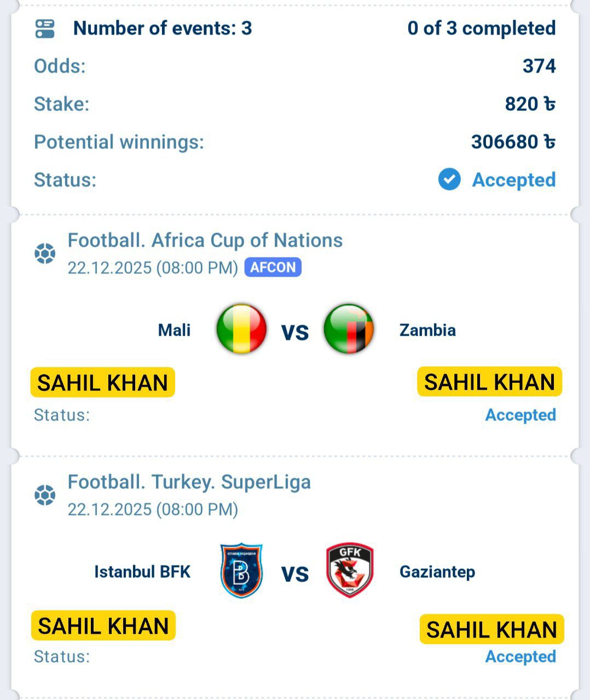This screenshot has height=700, width=590.
Task: Open Football. Africa Cup of Nations link
Action: click(205, 240)
